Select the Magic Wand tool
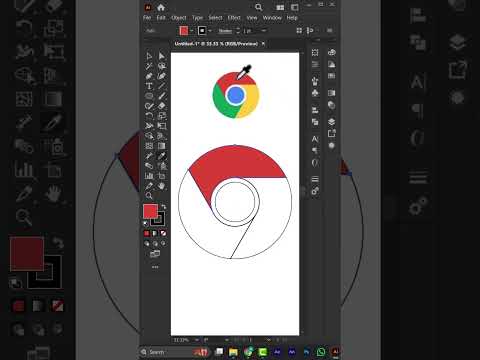Image resolution: width=480 pixels, height=360 pixels. coord(149,66)
